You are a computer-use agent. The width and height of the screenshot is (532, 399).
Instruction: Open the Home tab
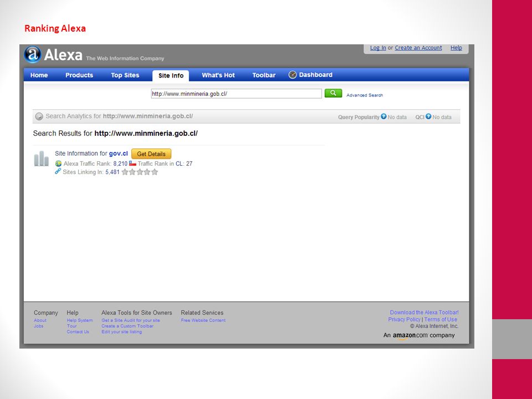click(39, 75)
